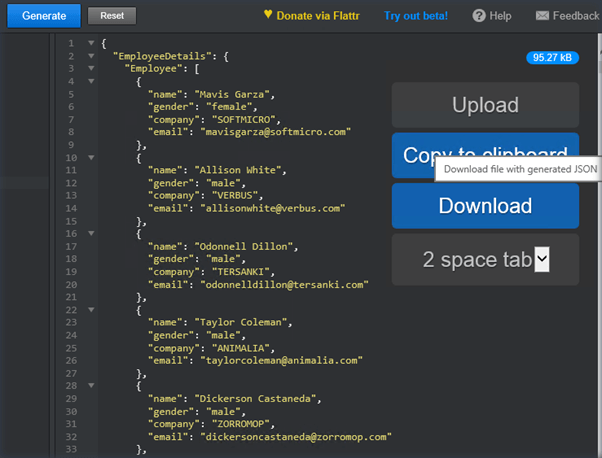This screenshot has width=602, height=458.
Task: Click the Download button
Action: (x=485, y=206)
